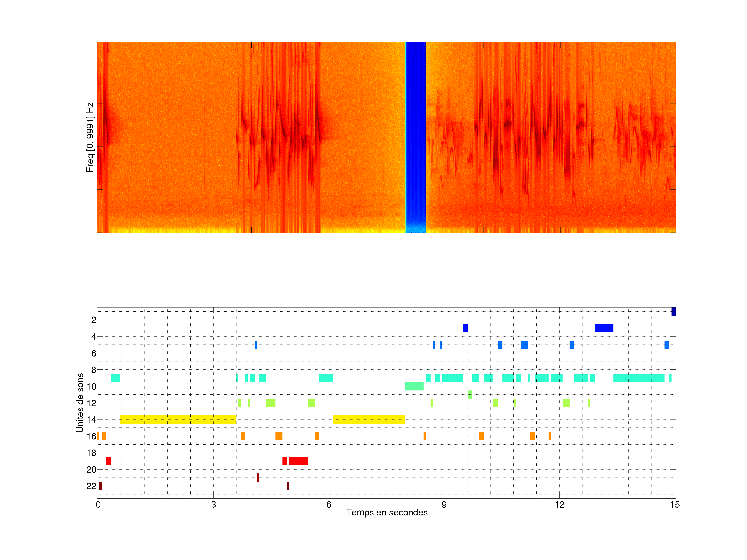747x560 pixels.
Task: Click the green bar at unit 10
Action: coord(414,386)
